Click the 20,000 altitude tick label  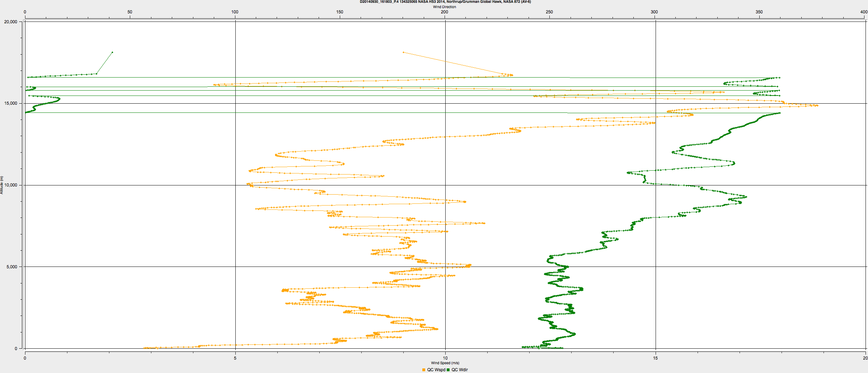(11, 22)
